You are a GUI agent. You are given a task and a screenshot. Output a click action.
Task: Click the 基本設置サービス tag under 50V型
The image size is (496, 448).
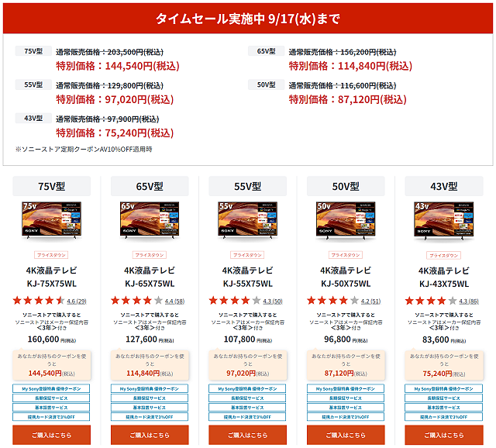(346, 408)
